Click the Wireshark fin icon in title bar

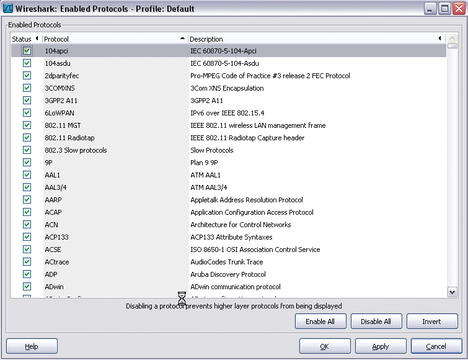pyautogui.click(x=8, y=8)
